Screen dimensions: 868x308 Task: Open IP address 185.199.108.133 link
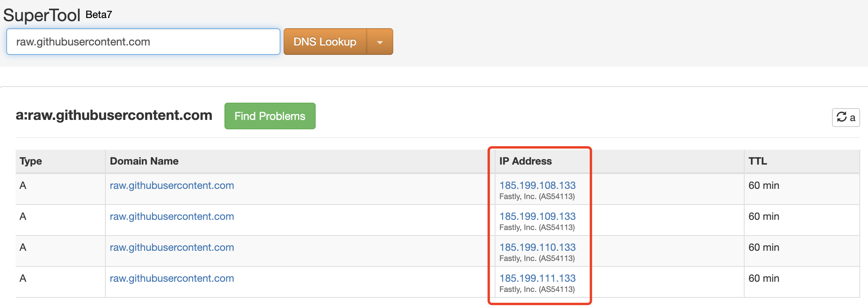[x=537, y=185]
